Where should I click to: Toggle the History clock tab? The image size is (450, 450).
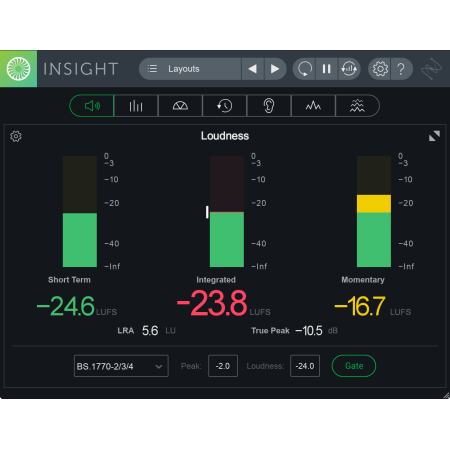pyautogui.click(x=225, y=106)
